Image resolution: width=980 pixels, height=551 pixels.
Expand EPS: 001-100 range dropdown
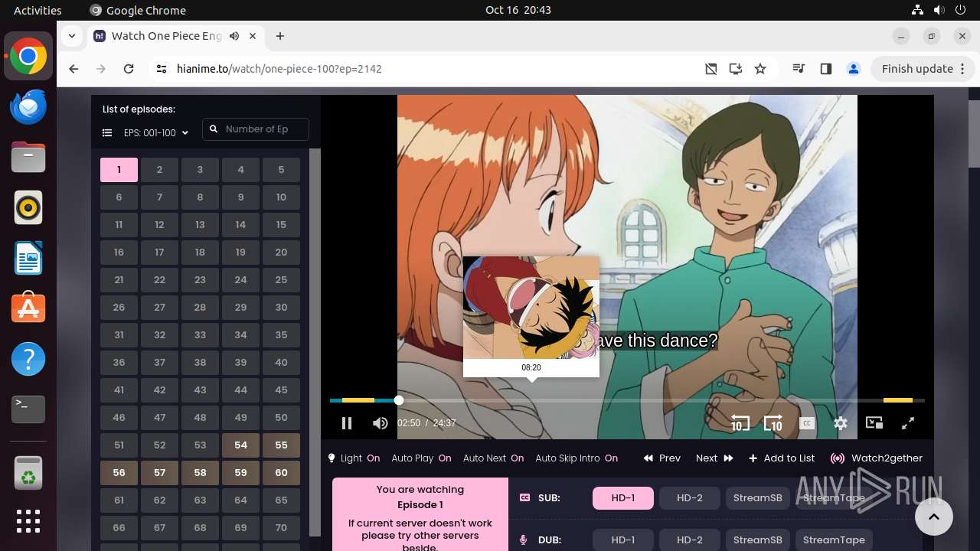pyautogui.click(x=155, y=133)
